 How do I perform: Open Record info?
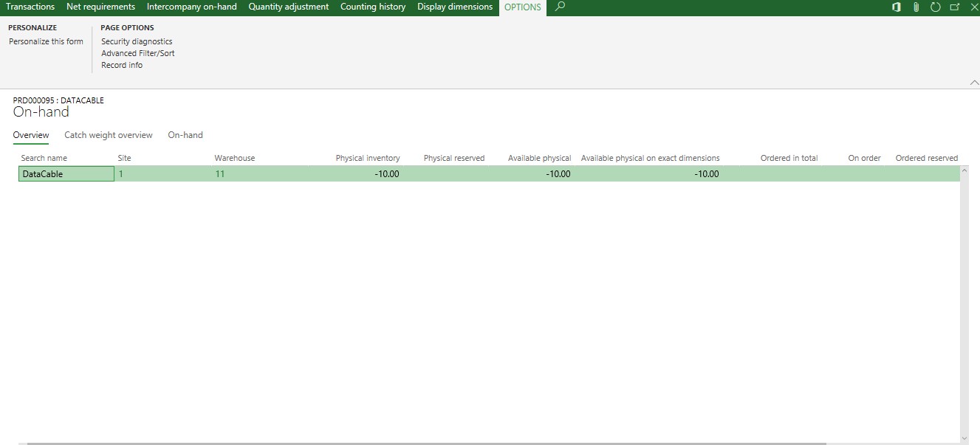(122, 65)
